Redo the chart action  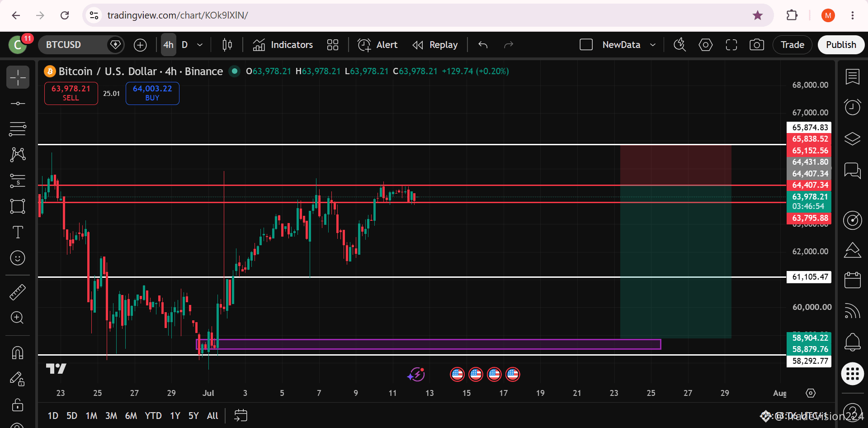pyautogui.click(x=509, y=45)
